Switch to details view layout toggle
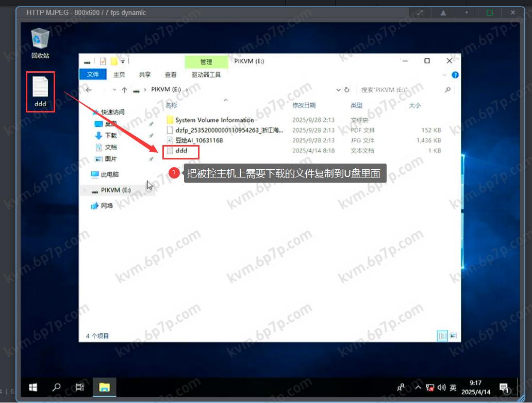 [x=442, y=336]
